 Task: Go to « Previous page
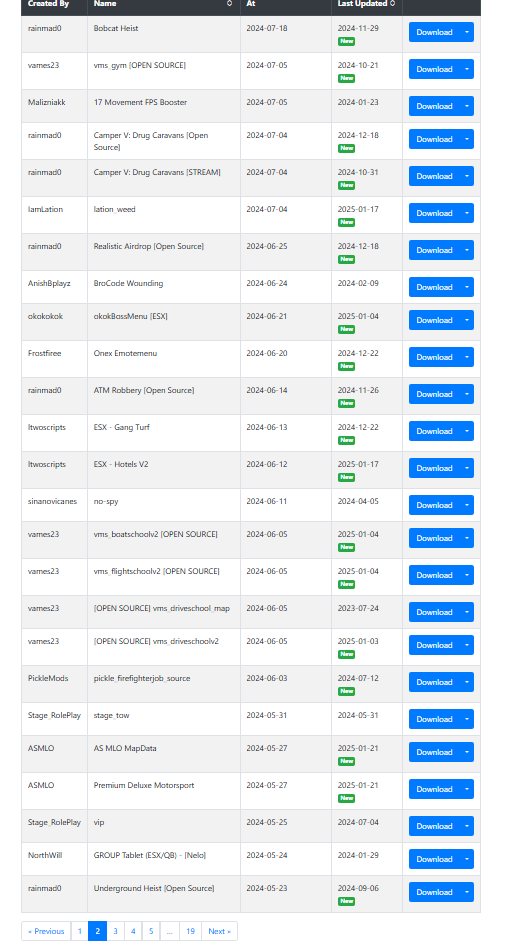(x=46, y=931)
